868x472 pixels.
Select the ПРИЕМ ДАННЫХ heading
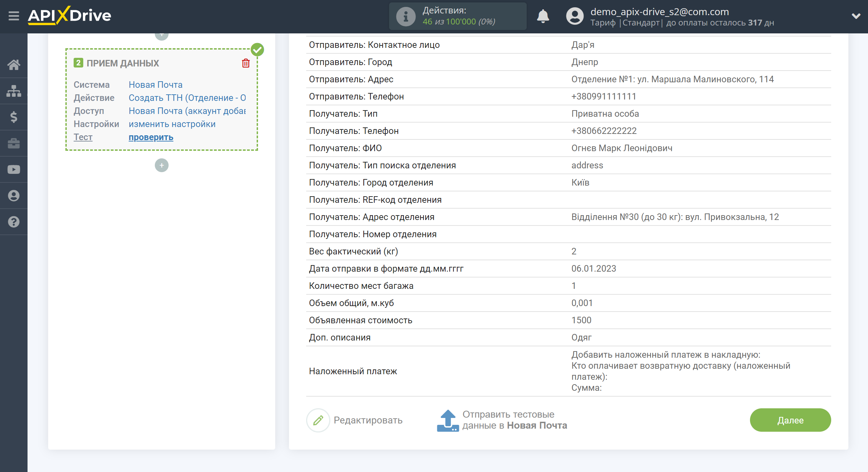[x=123, y=63]
